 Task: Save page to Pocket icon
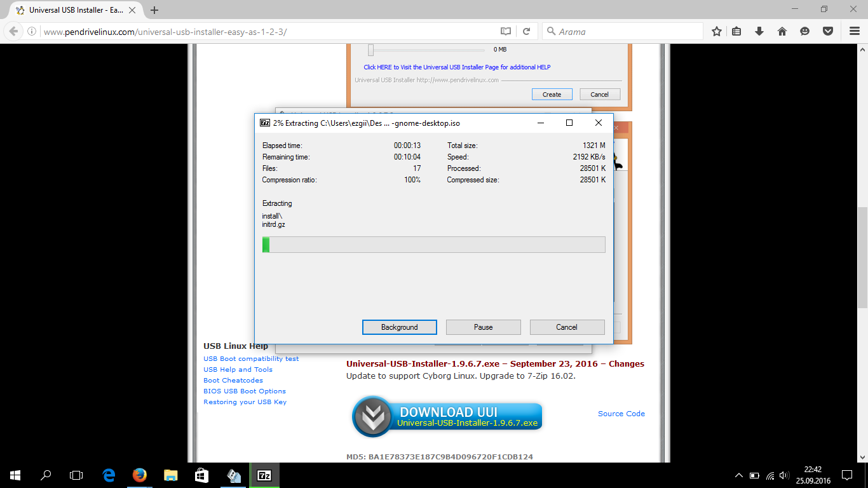(827, 31)
